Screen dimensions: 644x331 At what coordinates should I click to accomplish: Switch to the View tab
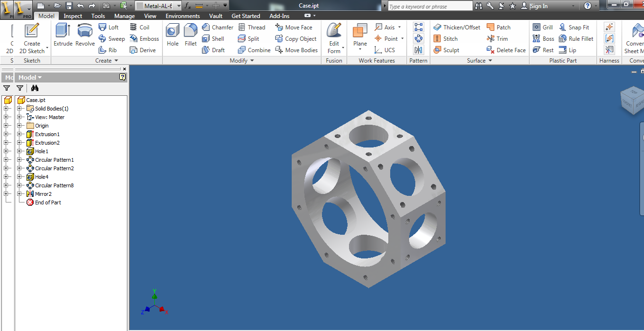(x=150, y=16)
